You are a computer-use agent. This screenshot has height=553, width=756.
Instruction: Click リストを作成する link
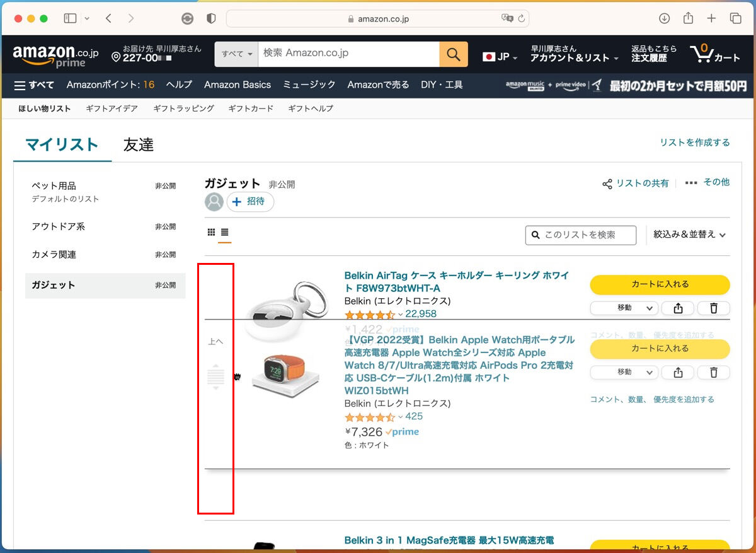(695, 143)
